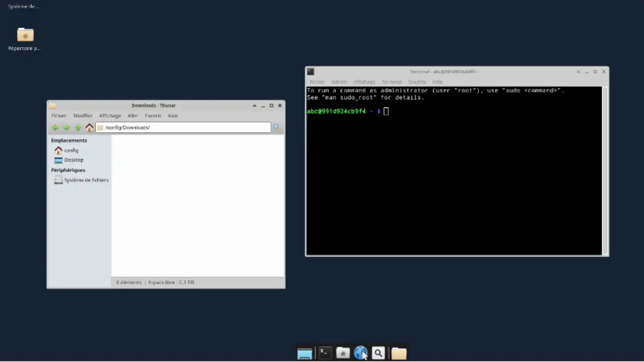Image resolution: width=644 pixels, height=362 pixels.
Task: Go to parent folder with up arrow
Action: (78, 128)
